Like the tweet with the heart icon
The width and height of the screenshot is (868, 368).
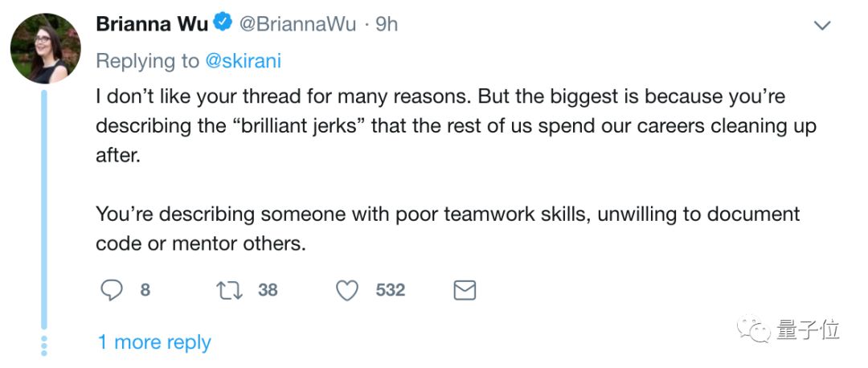point(346,290)
